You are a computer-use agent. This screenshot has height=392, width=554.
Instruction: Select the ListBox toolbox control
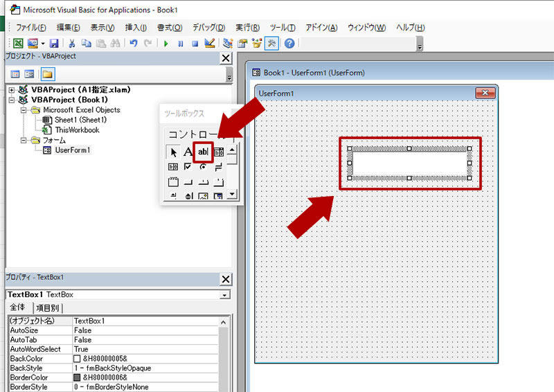coord(173,167)
